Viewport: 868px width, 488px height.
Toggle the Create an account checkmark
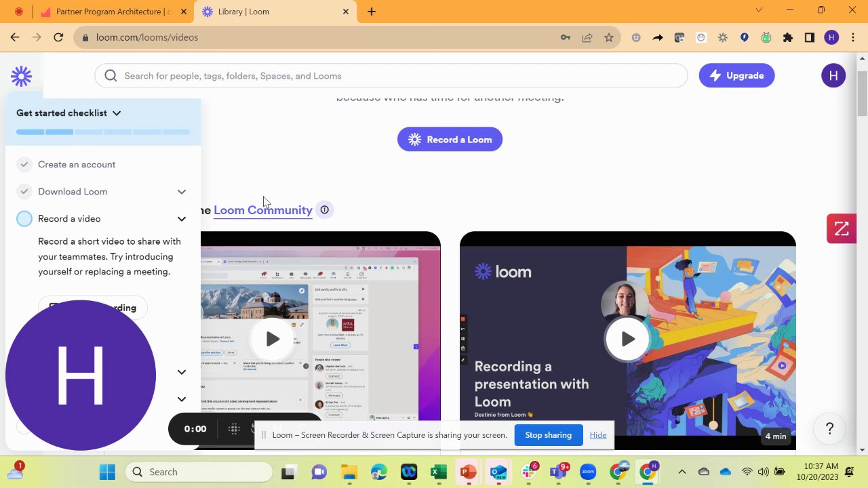(x=24, y=165)
